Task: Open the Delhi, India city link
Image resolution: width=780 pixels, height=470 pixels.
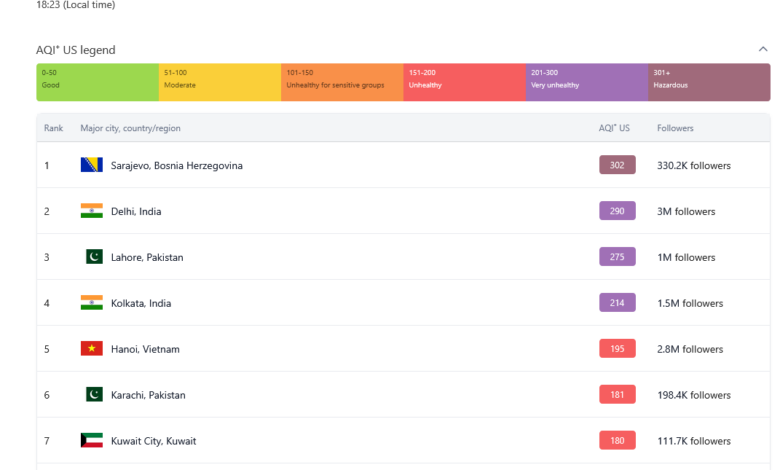Action: [136, 211]
